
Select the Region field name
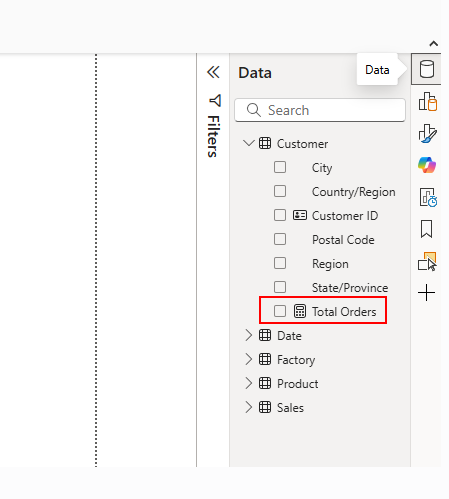click(330, 264)
